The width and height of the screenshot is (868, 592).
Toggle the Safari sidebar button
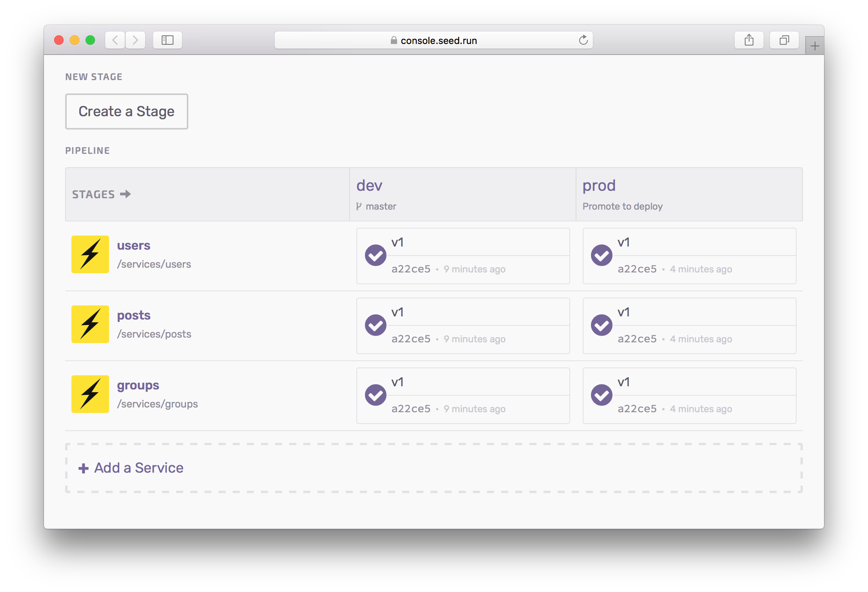point(168,40)
